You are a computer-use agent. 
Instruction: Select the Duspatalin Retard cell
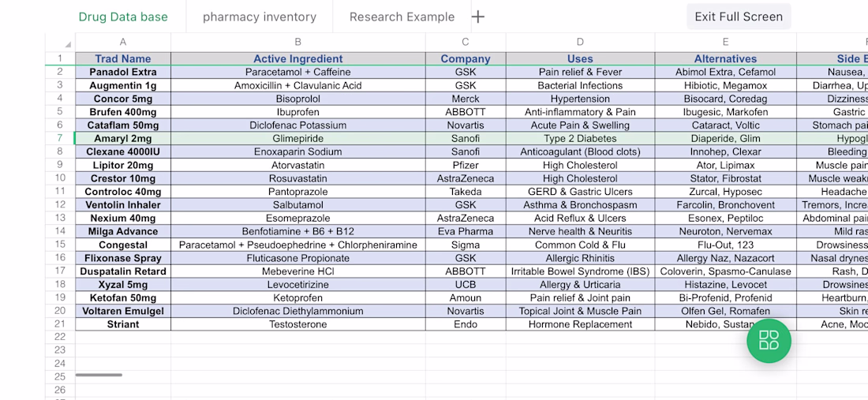click(123, 271)
